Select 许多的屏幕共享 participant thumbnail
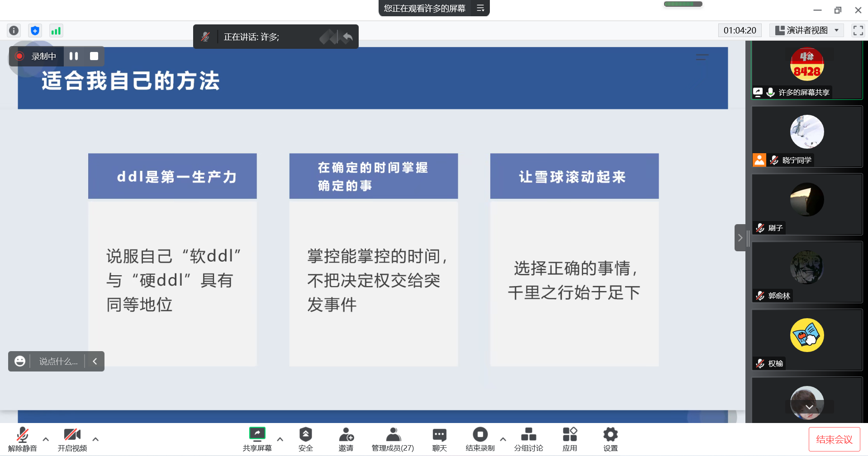Viewport: 868px width, 456px height. click(x=807, y=70)
